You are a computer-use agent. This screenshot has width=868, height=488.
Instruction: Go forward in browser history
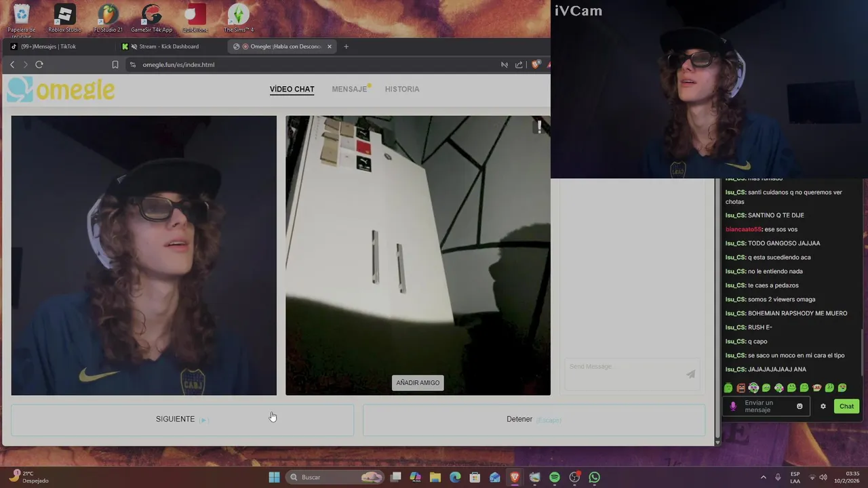pos(26,64)
